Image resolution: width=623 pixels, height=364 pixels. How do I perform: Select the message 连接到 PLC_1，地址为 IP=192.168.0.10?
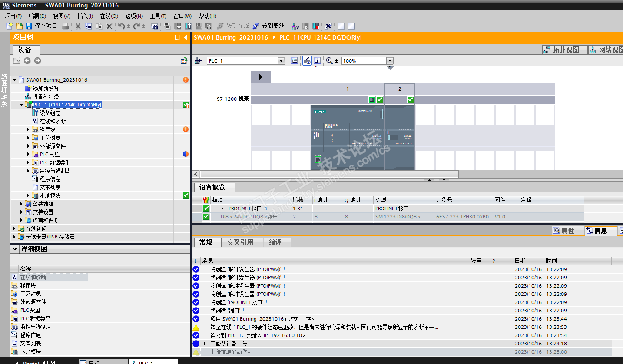click(x=258, y=335)
